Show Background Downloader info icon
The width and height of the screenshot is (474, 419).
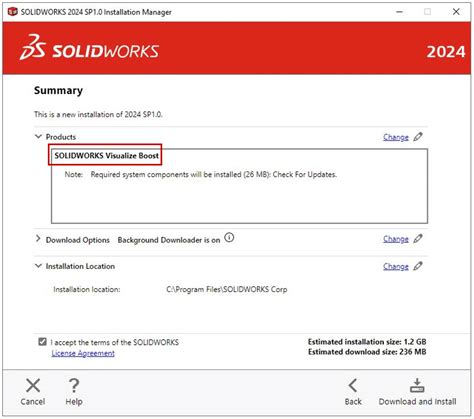tap(229, 238)
